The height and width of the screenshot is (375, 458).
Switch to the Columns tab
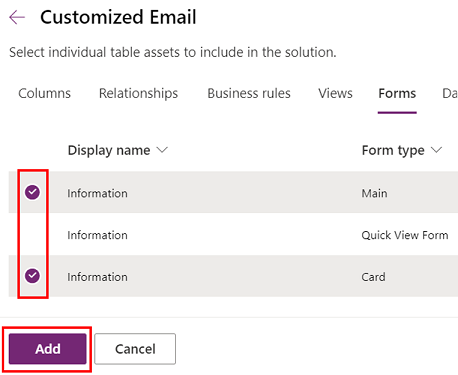click(44, 93)
